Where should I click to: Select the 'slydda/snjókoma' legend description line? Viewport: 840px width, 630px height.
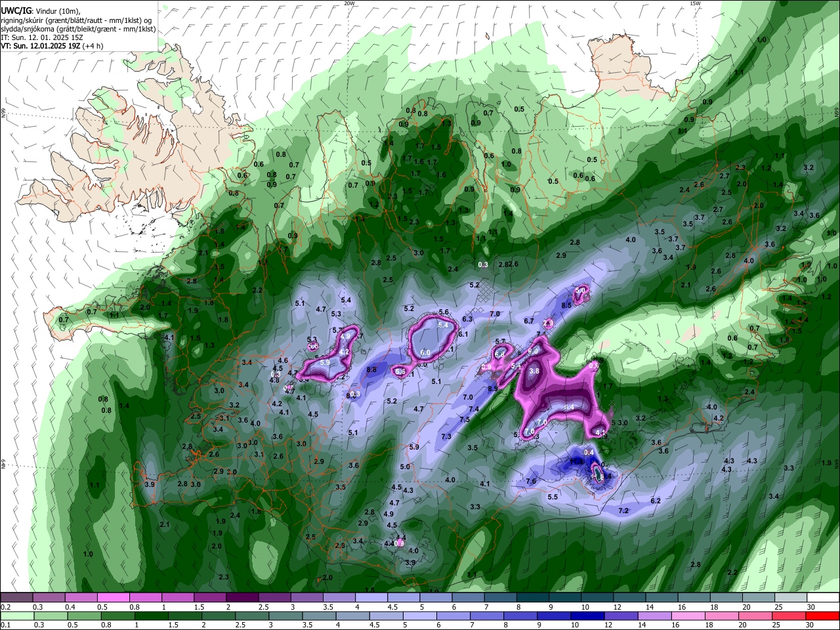pyautogui.click(x=78, y=29)
